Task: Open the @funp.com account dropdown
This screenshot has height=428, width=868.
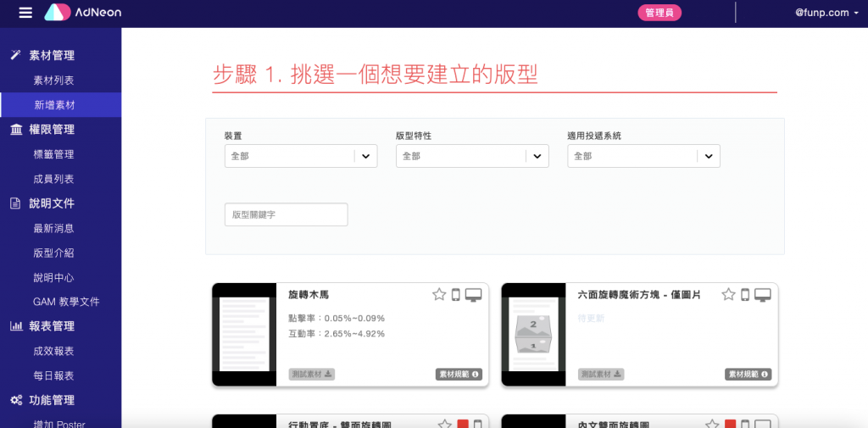Action: coord(826,13)
